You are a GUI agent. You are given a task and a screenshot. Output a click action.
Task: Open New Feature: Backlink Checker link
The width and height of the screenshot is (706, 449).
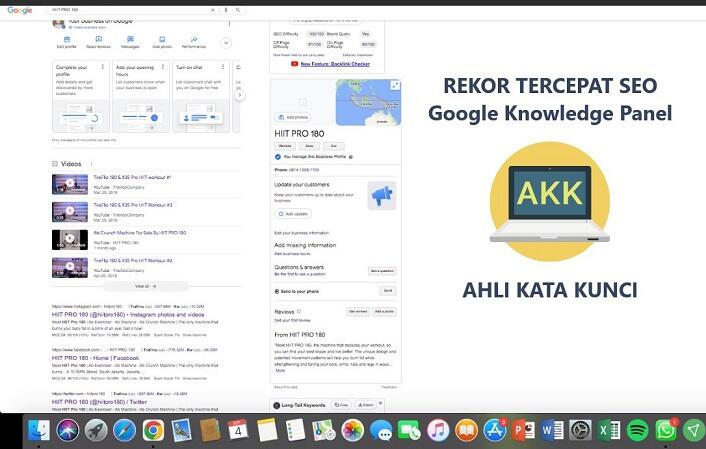point(335,64)
